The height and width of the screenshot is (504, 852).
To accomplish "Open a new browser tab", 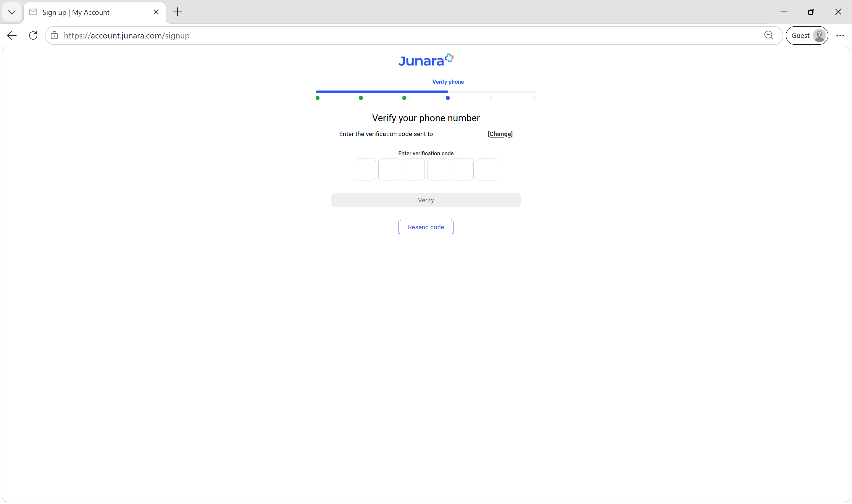I will tap(177, 12).
